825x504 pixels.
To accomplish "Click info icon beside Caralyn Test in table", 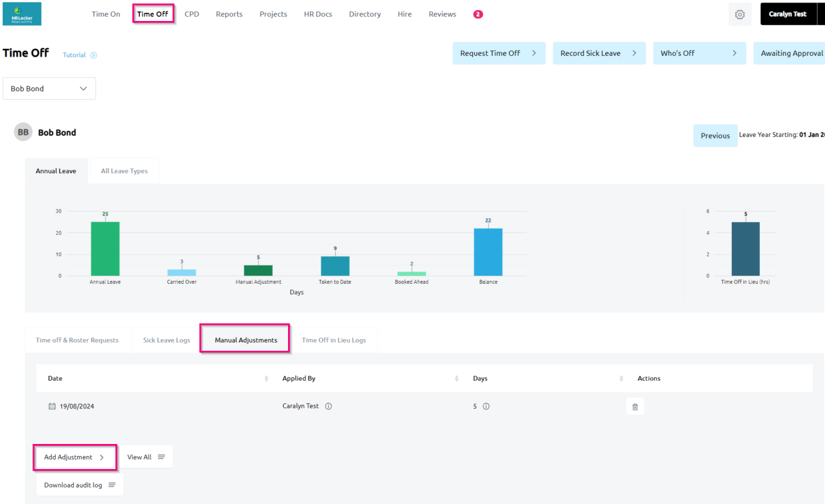I will (x=328, y=407).
